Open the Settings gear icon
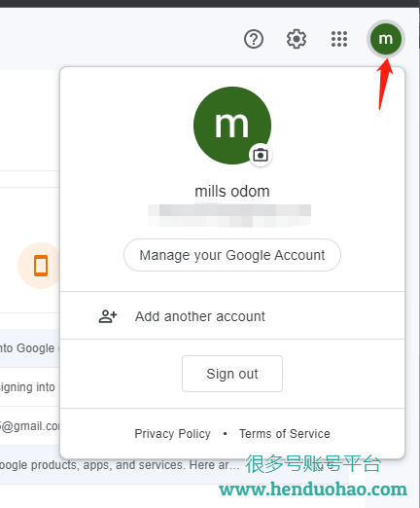Viewport: 420px width, 508px height. 297,39
